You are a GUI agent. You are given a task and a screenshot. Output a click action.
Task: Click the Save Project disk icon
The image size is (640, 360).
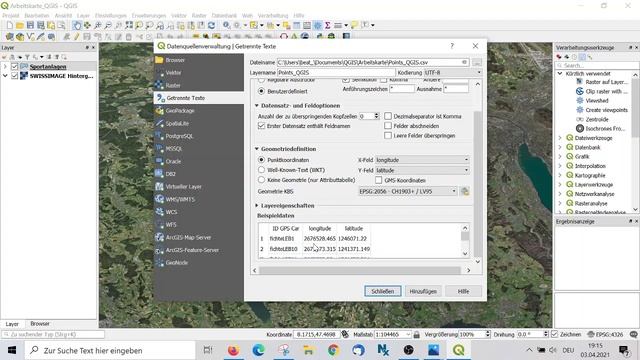pyautogui.click(x=30, y=25)
